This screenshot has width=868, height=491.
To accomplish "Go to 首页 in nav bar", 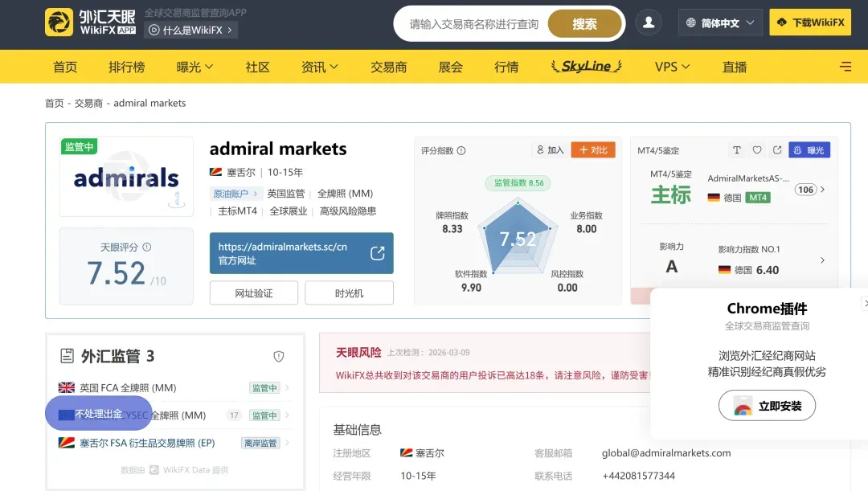I will pos(65,67).
